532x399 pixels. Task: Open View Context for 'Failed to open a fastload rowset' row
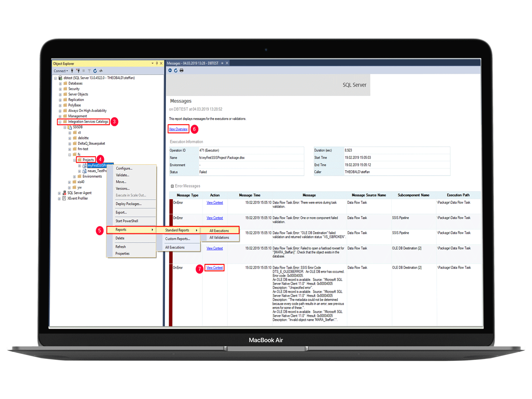(215, 248)
